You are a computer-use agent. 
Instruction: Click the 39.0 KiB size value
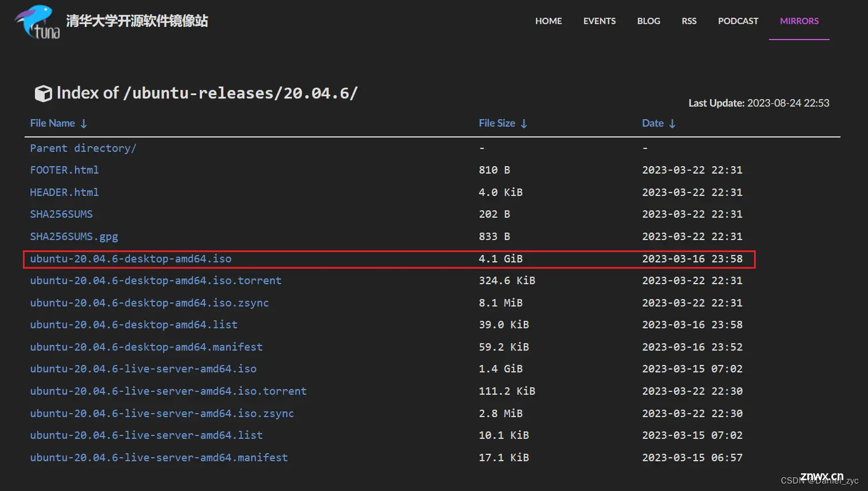tap(504, 325)
